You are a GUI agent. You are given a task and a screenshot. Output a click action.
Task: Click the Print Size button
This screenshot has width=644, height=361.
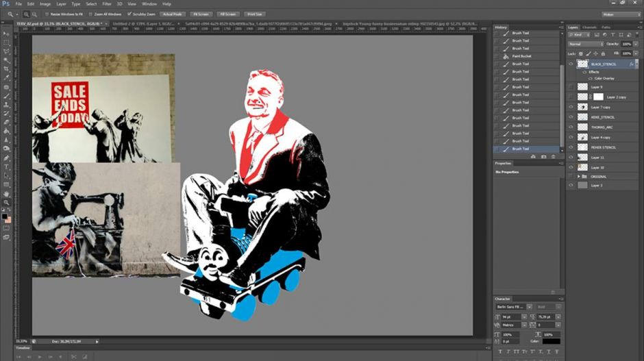tap(255, 14)
